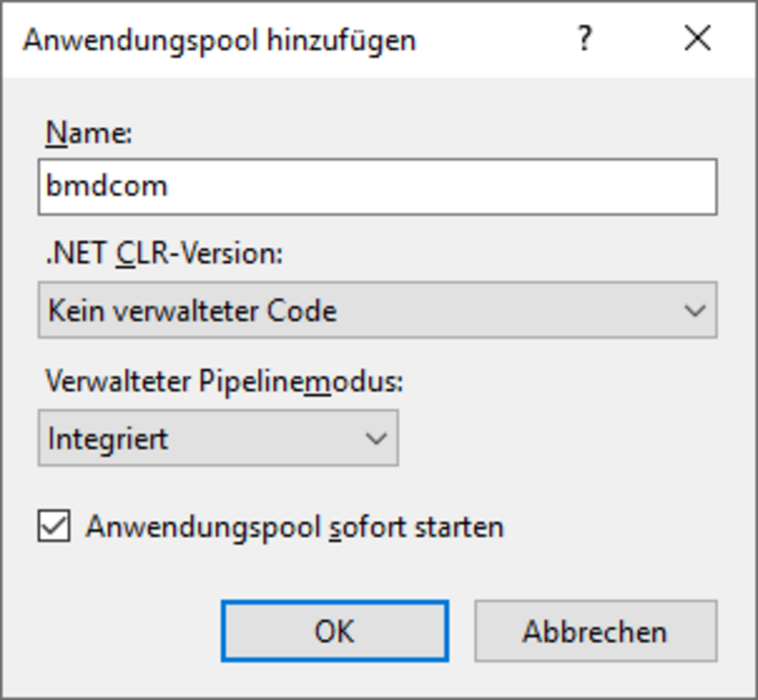Click the chevron arrow of .NET CLR-Version dropdown

coord(694,310)
